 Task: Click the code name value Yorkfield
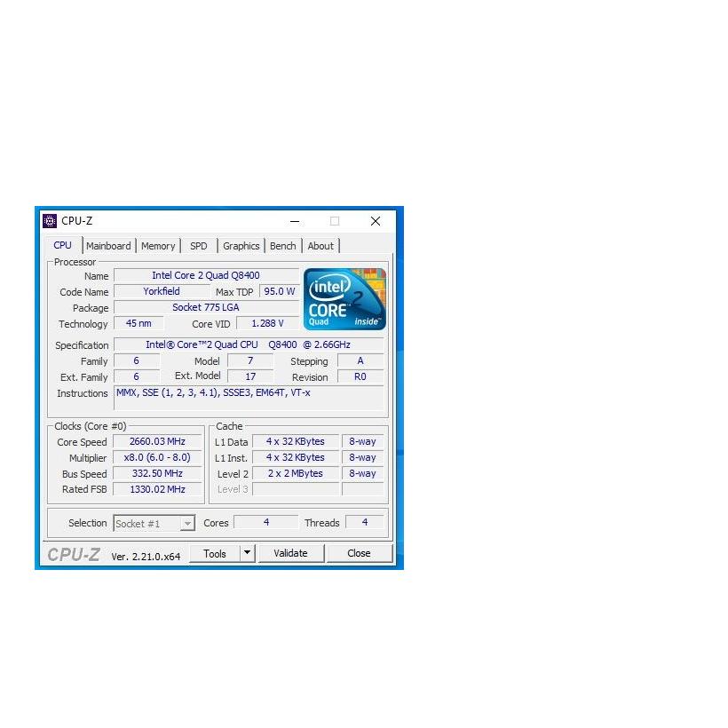(162, 291)
